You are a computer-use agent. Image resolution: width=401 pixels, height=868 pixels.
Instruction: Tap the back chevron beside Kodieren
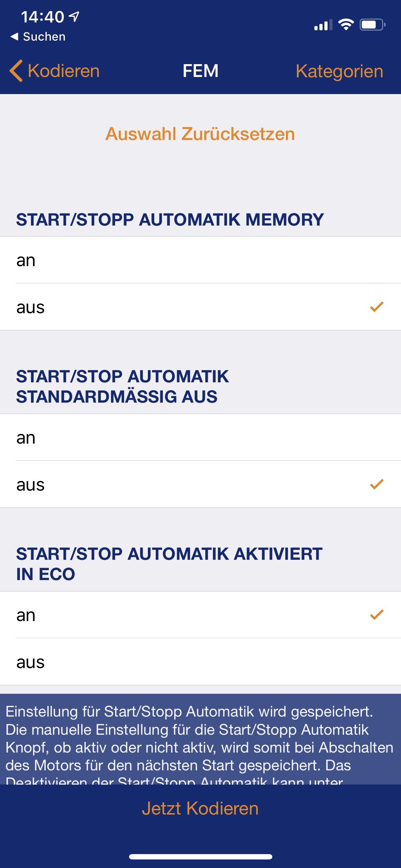coord(16,71)
